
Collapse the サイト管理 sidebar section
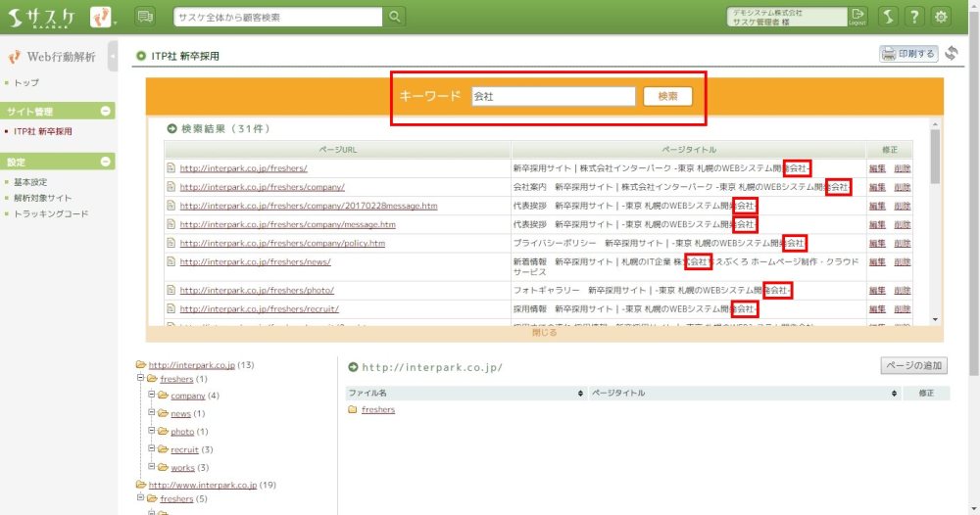106,112
